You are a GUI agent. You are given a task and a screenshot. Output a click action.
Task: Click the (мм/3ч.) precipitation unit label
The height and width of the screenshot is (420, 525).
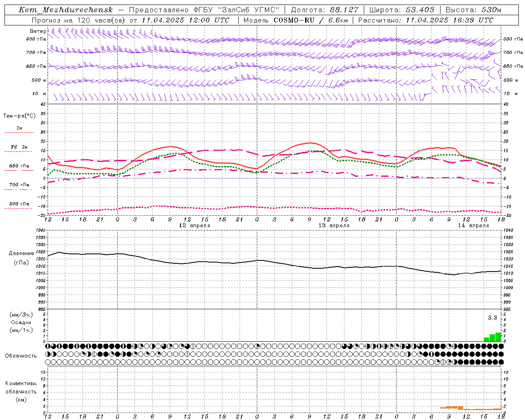21,315
